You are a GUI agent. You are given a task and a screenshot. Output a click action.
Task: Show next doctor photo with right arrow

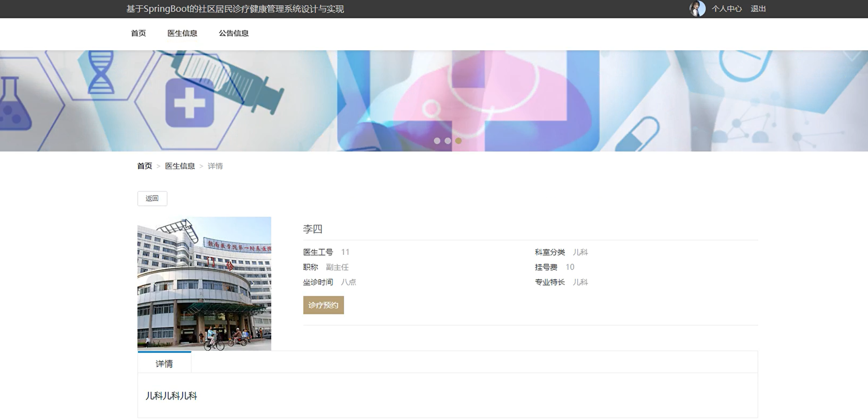(253, 283)
